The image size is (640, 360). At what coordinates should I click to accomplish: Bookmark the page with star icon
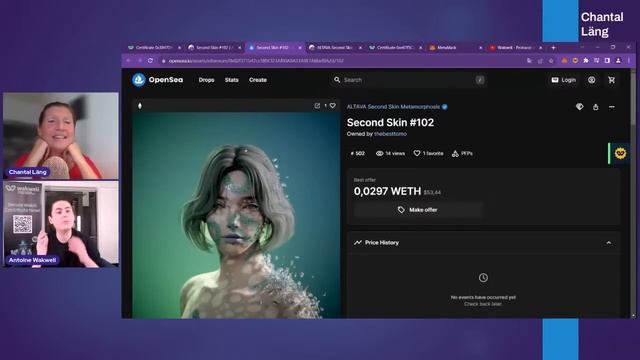coord(551,61)
